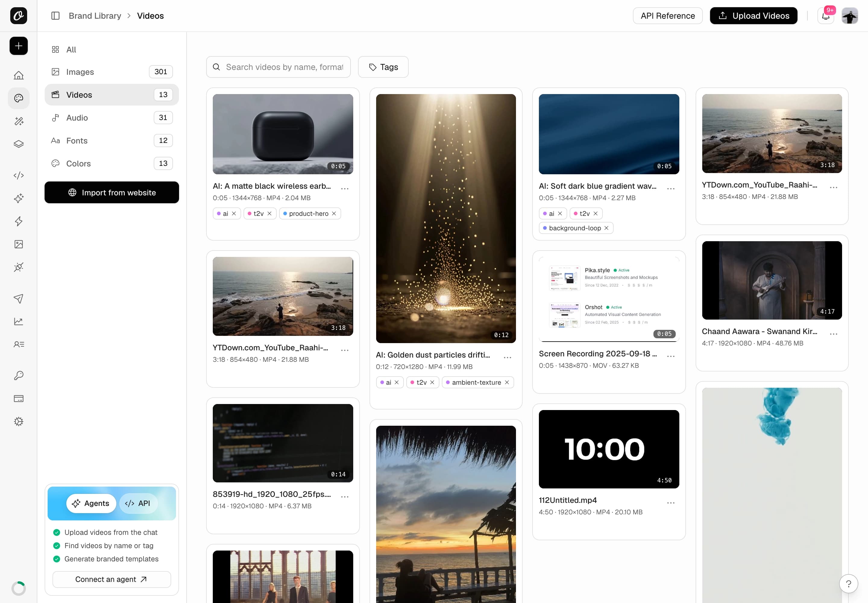This screenshot has height=603, width=868.
Task: Open the 10:00 timer video thumbnail
Action: pyautogui.click(x=609, y=449)
